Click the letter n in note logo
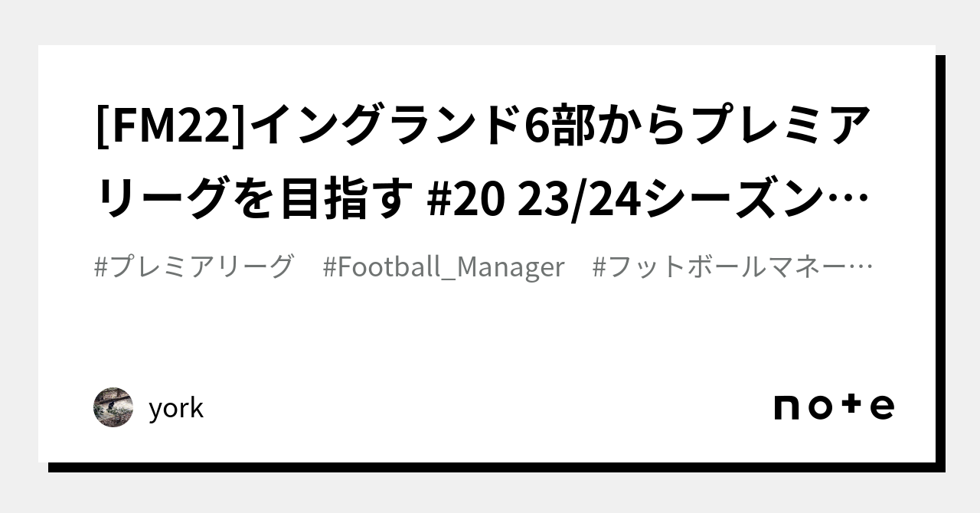 789,407
